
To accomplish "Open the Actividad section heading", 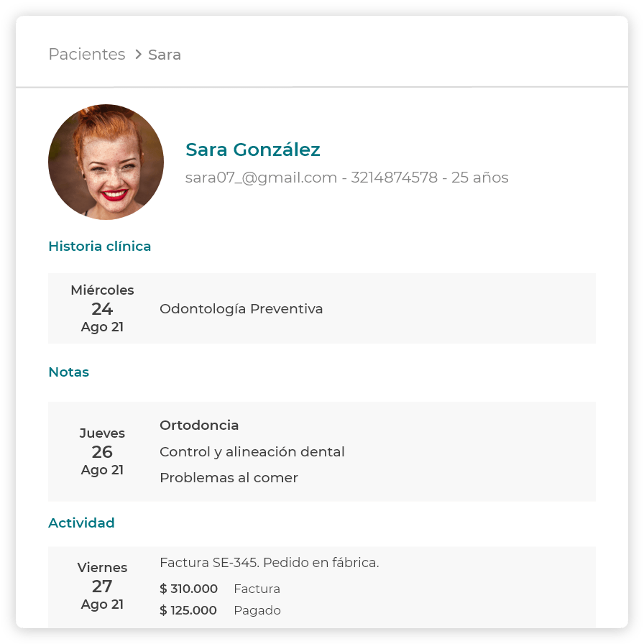I will (81, 523).
